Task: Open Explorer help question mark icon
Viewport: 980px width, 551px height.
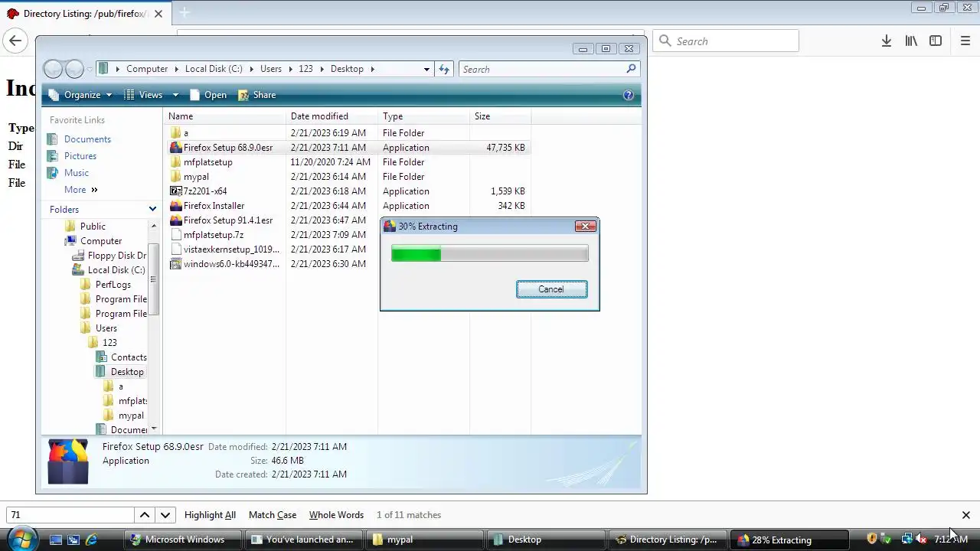Action: pos(629,95)
